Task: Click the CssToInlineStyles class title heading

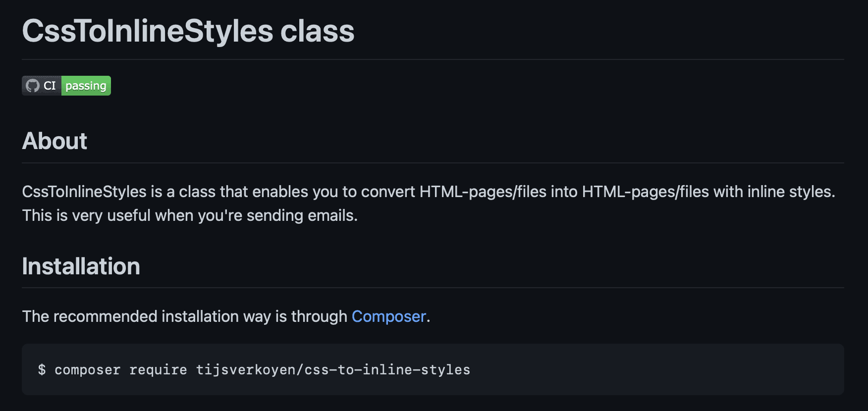Action: (x=188, y=31)
